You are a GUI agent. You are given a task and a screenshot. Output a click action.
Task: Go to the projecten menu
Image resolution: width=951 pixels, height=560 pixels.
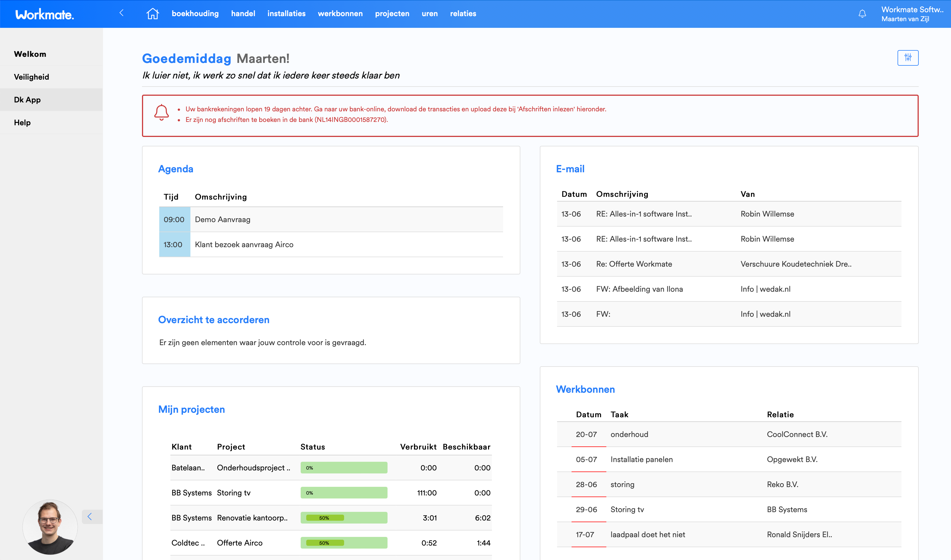click(x=392, y=14)
